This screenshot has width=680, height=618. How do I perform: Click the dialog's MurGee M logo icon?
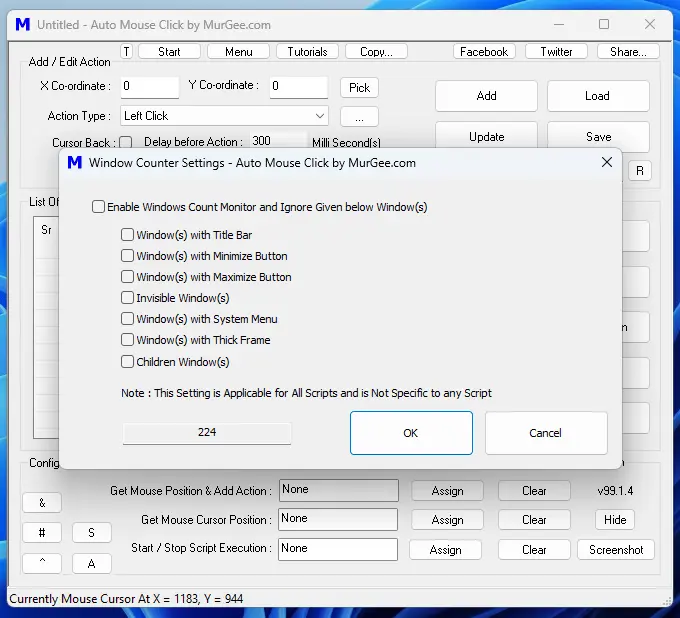(75, 163)
